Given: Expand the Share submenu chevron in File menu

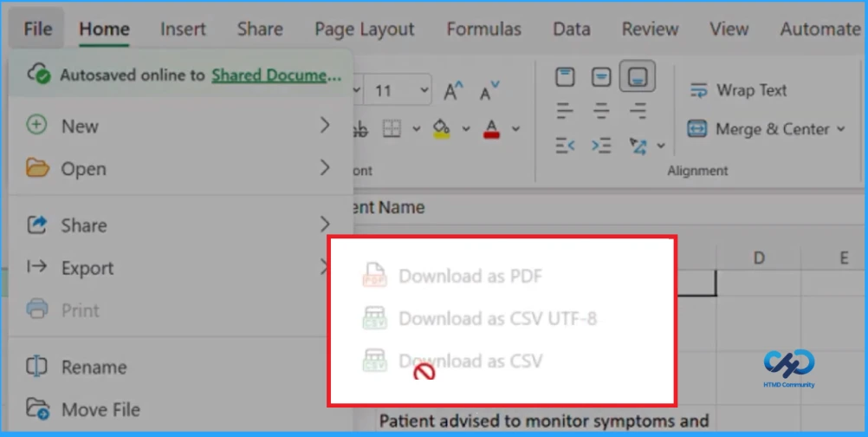Looking at the screenshot, I should 325,225.
